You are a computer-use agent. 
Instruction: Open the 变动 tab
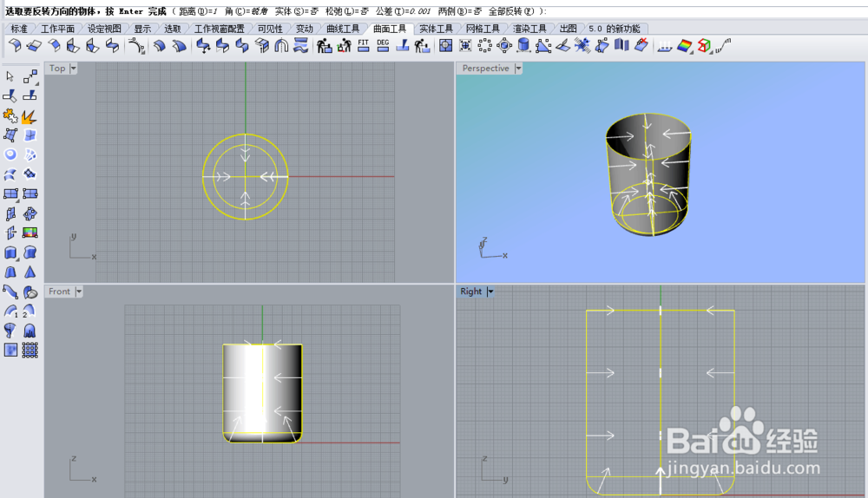tap(304, 29)
